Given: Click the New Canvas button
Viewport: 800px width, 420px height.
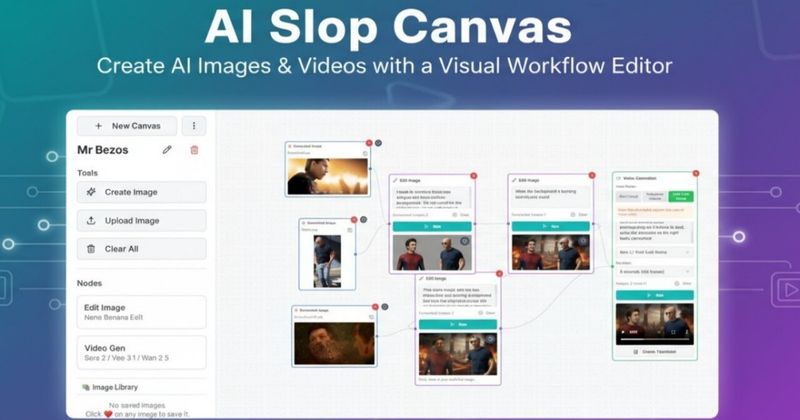Looking at the screenshot, I should click(x=127, y=126).
